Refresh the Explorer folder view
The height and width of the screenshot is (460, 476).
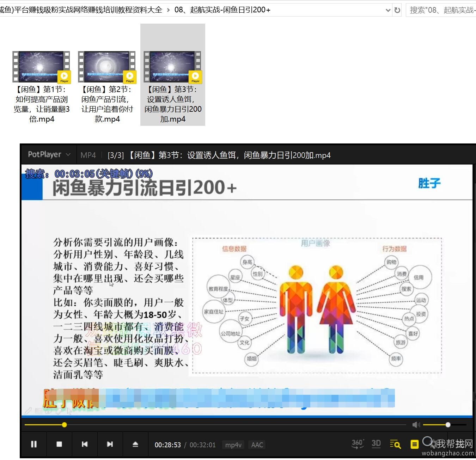[397, 10]
